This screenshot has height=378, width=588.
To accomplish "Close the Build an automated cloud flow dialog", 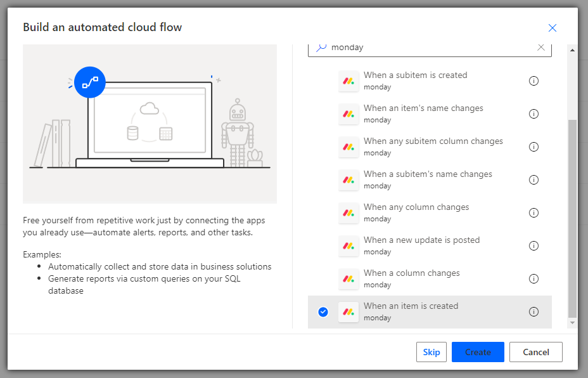I will (553, 28).
